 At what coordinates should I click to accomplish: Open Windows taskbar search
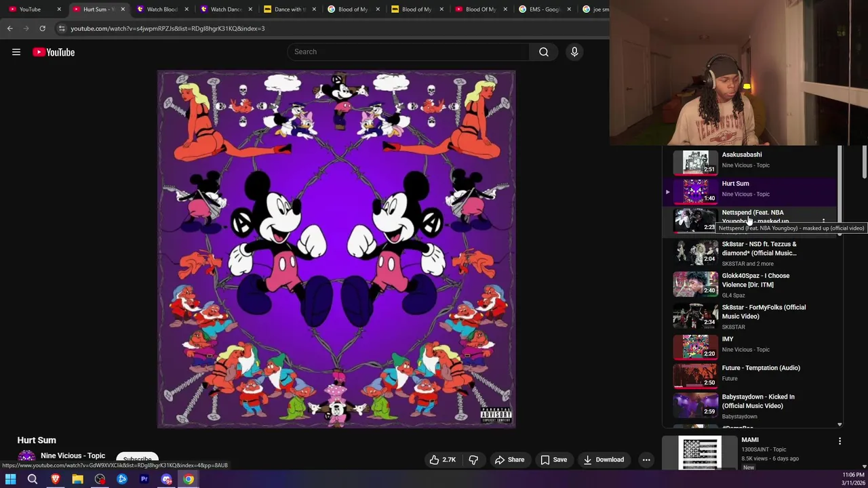pyautogui.click(x=32, y=479)
